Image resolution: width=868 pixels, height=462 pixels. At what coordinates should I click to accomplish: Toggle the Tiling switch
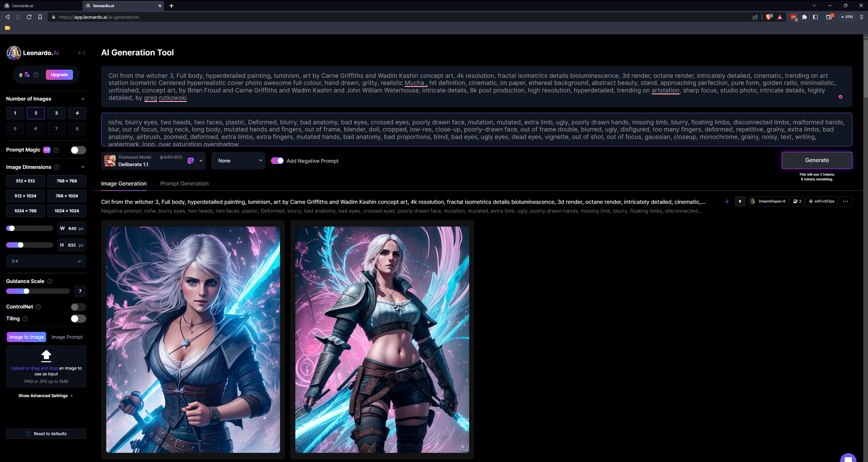click(78, 319)
